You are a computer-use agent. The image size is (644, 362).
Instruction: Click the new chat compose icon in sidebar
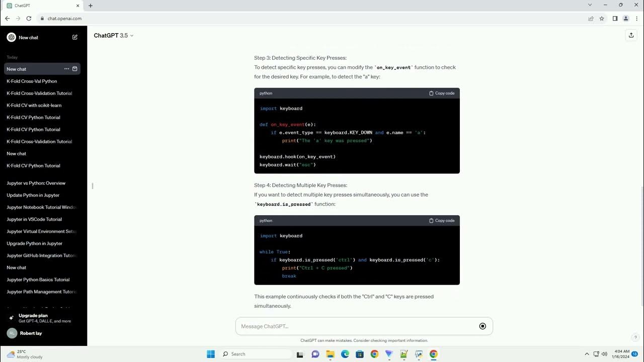point(75,37)
